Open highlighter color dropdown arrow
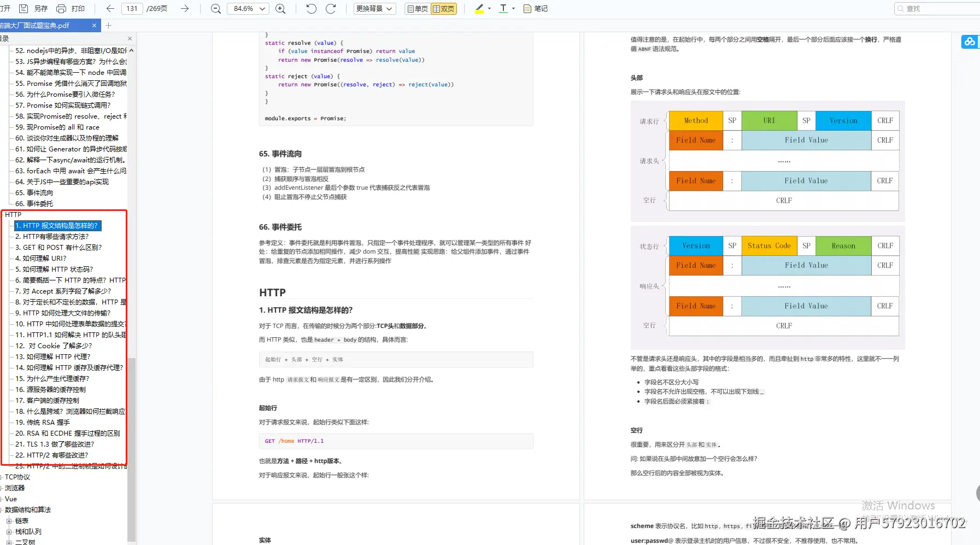 489,9
